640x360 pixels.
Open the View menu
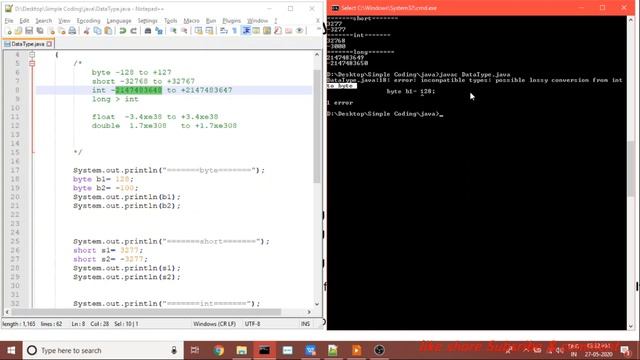click(64, 20)
